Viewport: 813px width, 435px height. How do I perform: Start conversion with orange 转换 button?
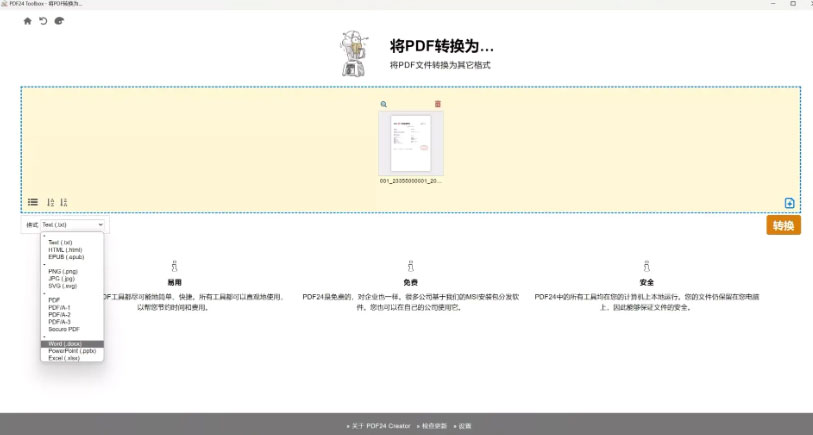pyautogui.click(x=783, y=226)
